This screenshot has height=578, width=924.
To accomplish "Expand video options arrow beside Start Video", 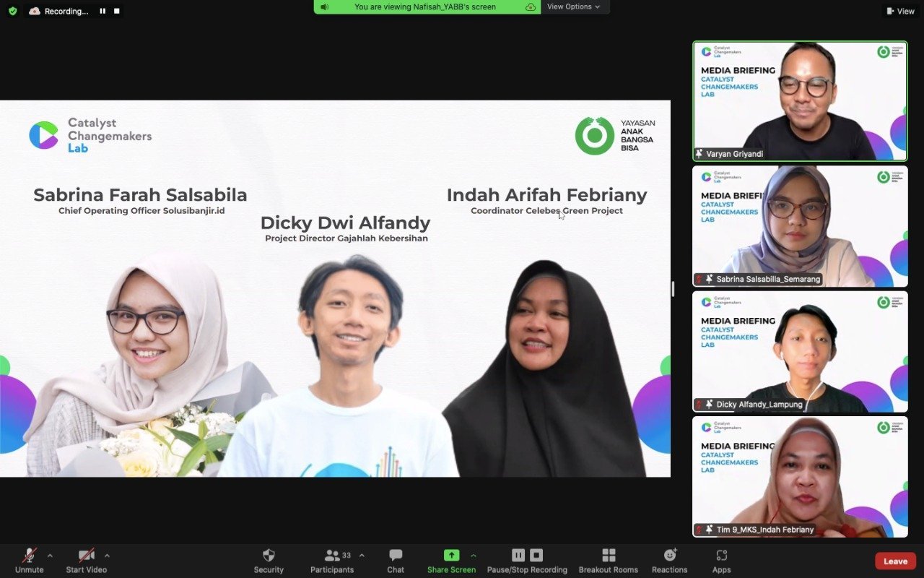I will click(107, 556).
